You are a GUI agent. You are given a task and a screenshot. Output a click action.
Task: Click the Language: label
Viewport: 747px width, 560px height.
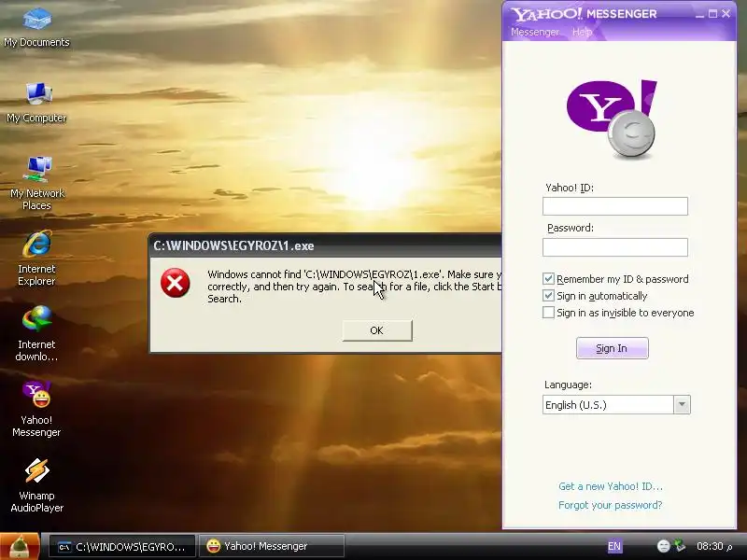click(x=568, y=385)
